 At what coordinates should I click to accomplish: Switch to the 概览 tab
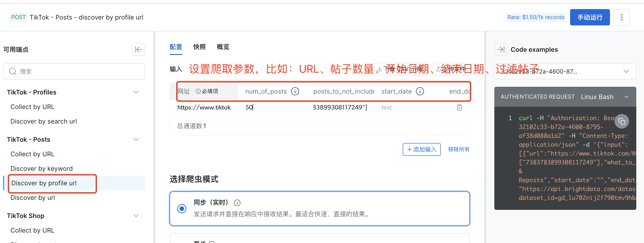tap(223, 47)
